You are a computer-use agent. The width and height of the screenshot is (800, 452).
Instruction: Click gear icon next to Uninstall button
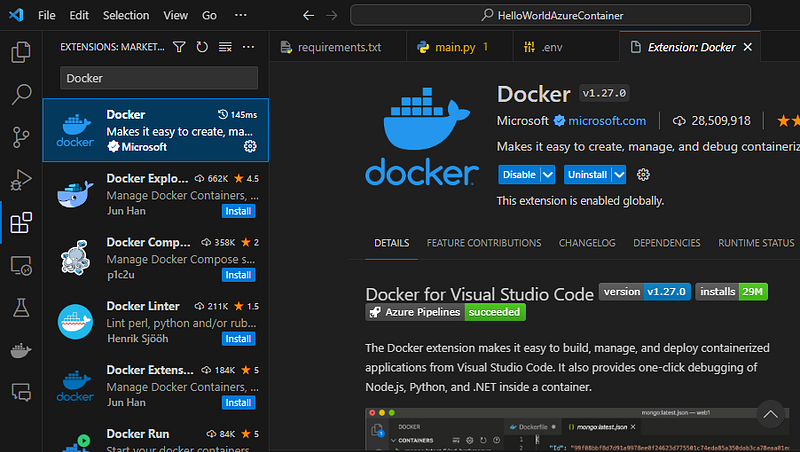coord(643,174)
